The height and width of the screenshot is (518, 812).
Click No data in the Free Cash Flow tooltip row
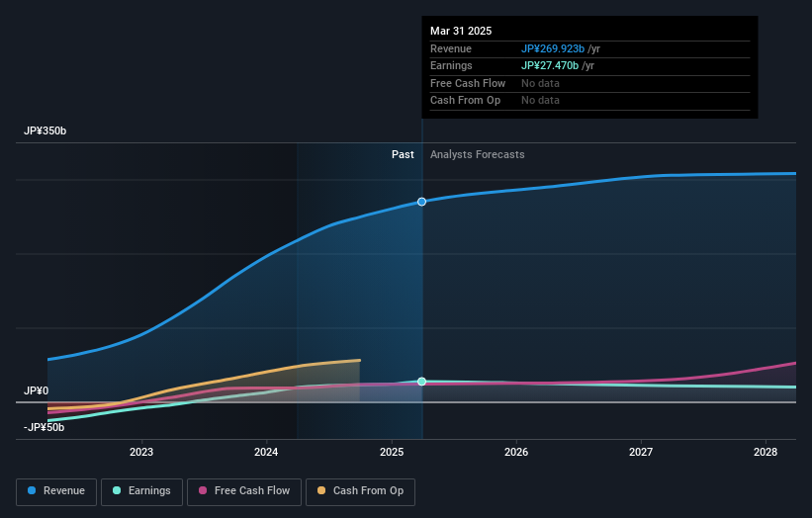540,83
